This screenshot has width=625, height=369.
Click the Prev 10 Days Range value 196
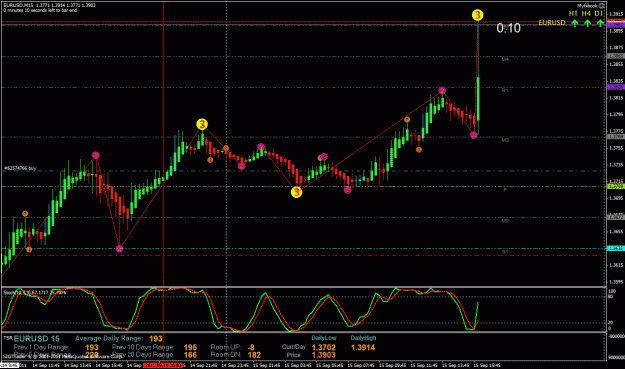click(x=190, y=347)
